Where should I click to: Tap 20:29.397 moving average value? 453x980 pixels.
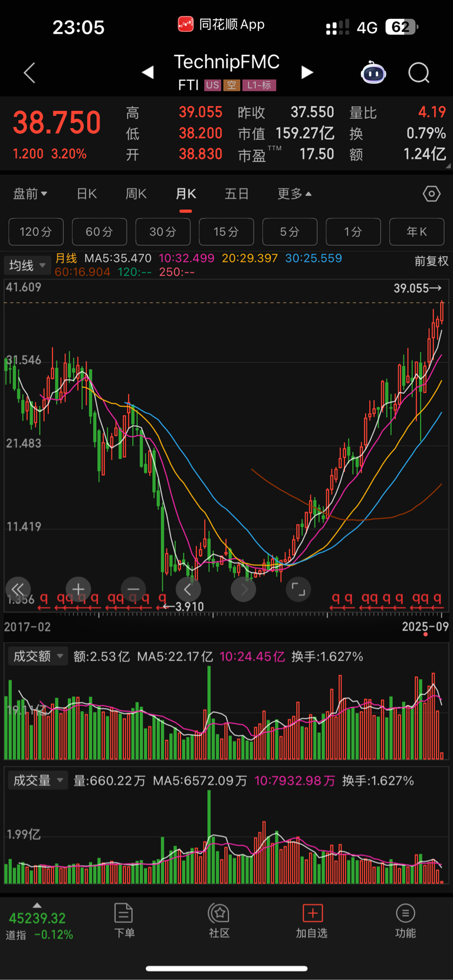(x=250, y=258)
